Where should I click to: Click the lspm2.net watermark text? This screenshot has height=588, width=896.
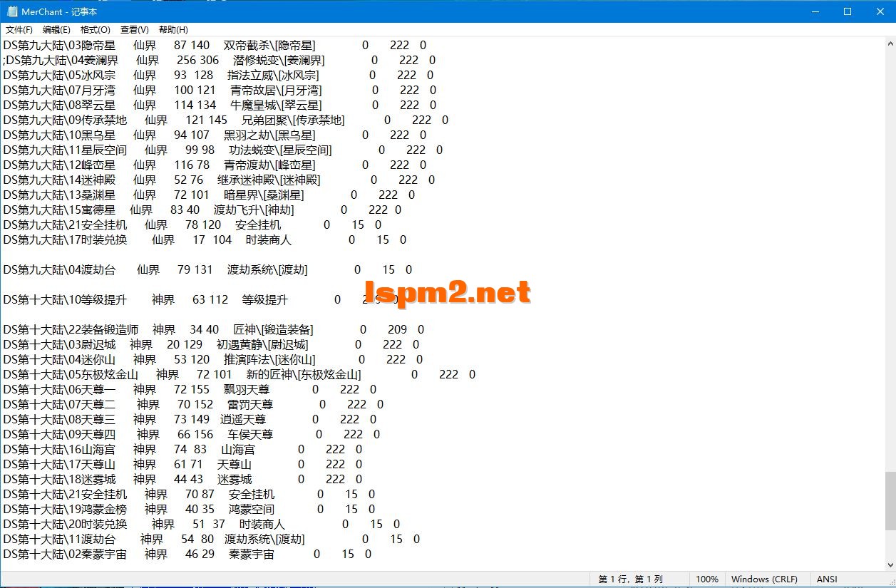[x=448, y=291]
